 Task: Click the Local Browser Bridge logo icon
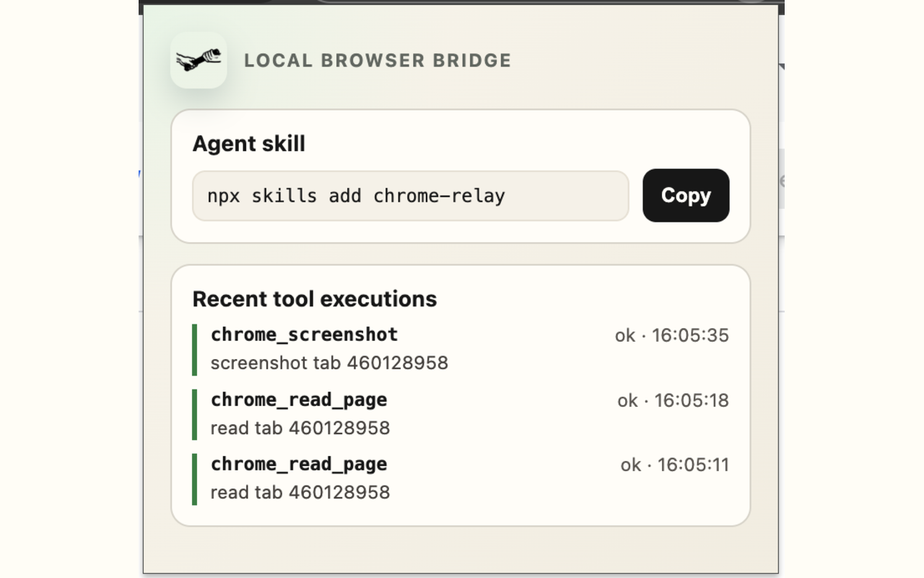pyautogui.click(x=199, y=61)
